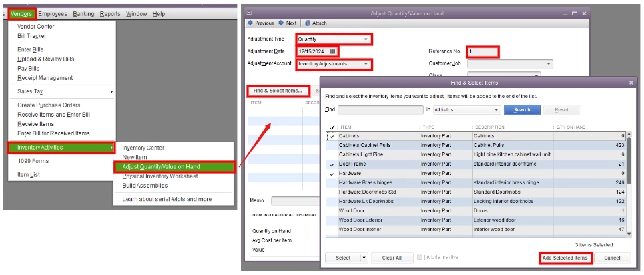
Task: Click the Next arrow icon
Action: coord(281,23)
